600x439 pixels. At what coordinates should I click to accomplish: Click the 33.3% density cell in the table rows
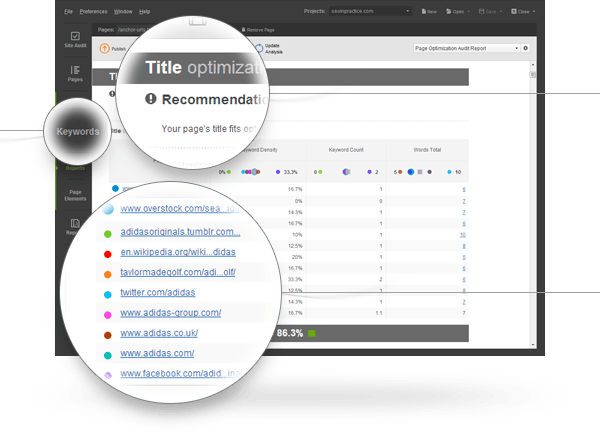[295, 279]
